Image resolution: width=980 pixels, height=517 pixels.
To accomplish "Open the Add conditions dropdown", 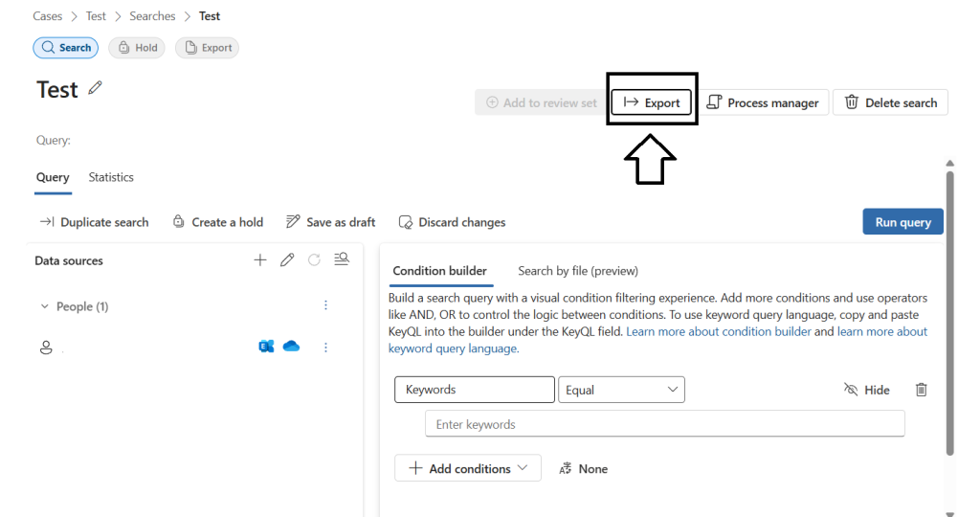I will tap(467, 468).
